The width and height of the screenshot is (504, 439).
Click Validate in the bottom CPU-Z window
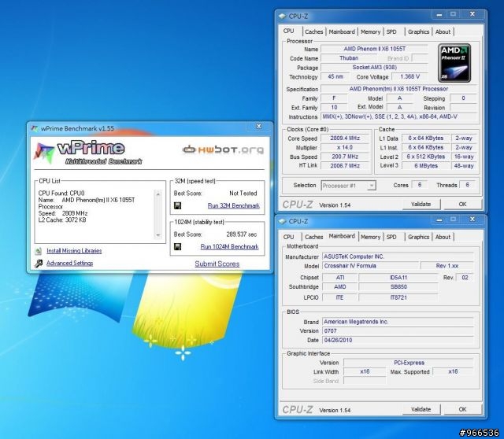(x=421, y=409)
